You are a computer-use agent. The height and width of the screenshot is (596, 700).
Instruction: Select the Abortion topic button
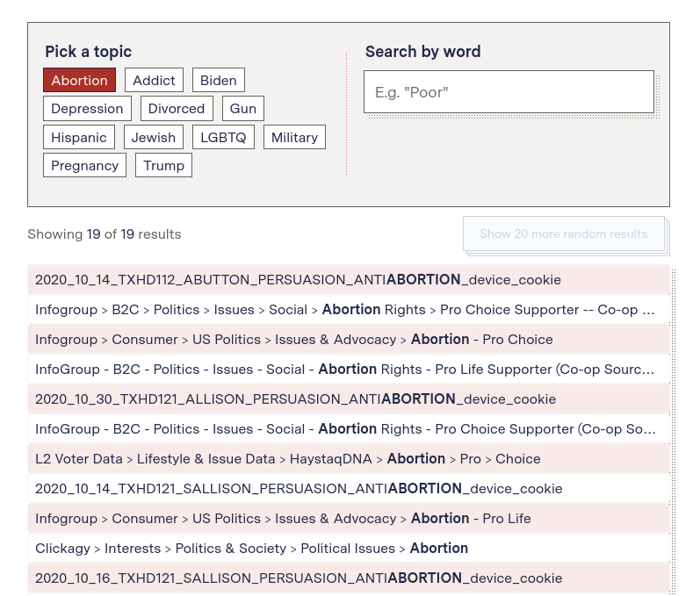pos(79,80)
